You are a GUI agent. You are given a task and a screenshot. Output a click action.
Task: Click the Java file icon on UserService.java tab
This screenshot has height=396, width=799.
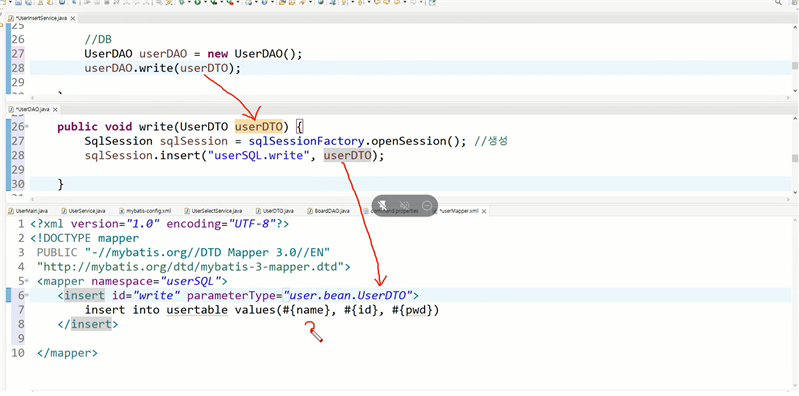tap(64, 210)
